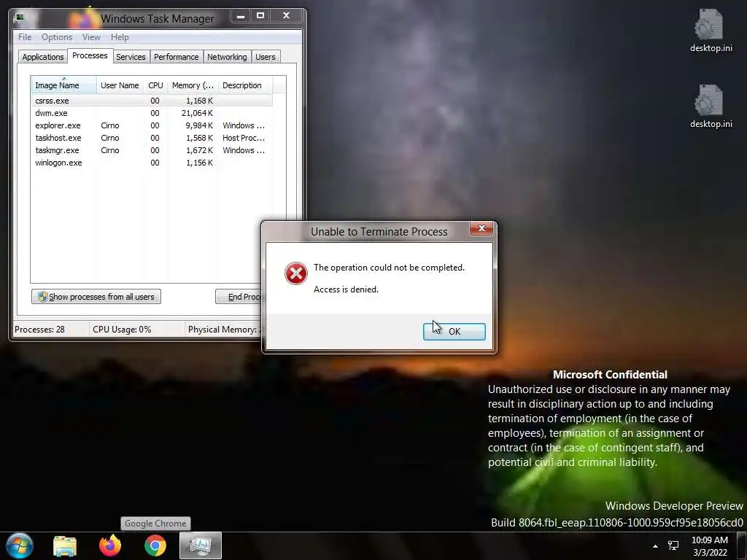Viewport: 747px width, 560px height.
Task: Open the Options menu
Action: (57, 37)
